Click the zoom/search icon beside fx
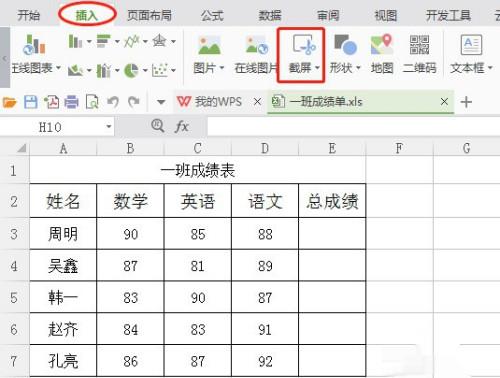 (157, 126)
